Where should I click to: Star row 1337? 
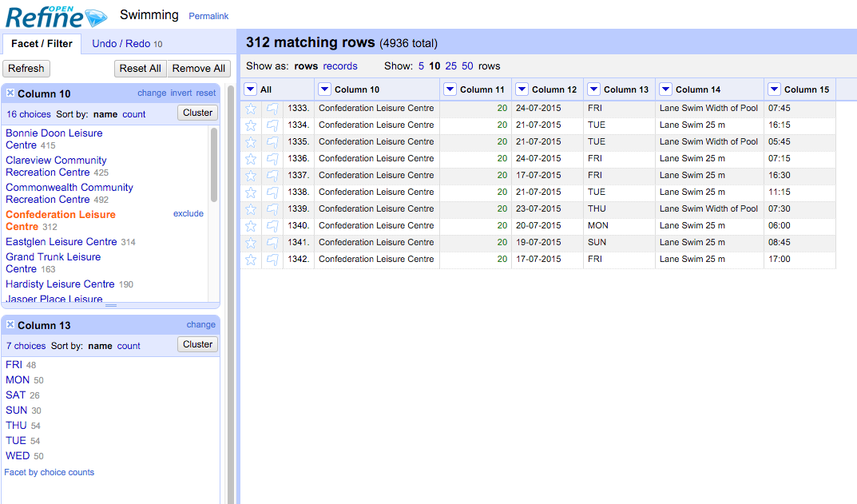click(251, 176)
